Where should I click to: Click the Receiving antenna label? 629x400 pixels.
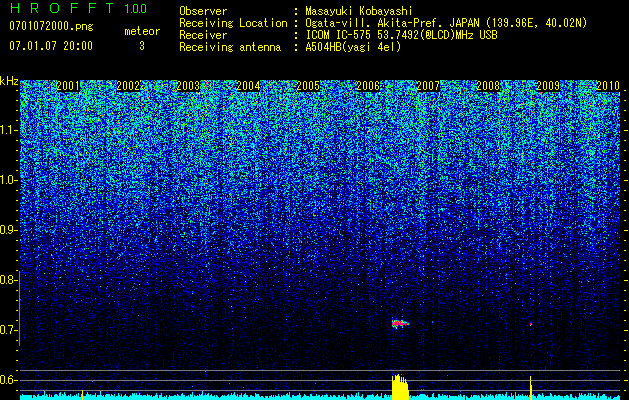click(230, 47)
